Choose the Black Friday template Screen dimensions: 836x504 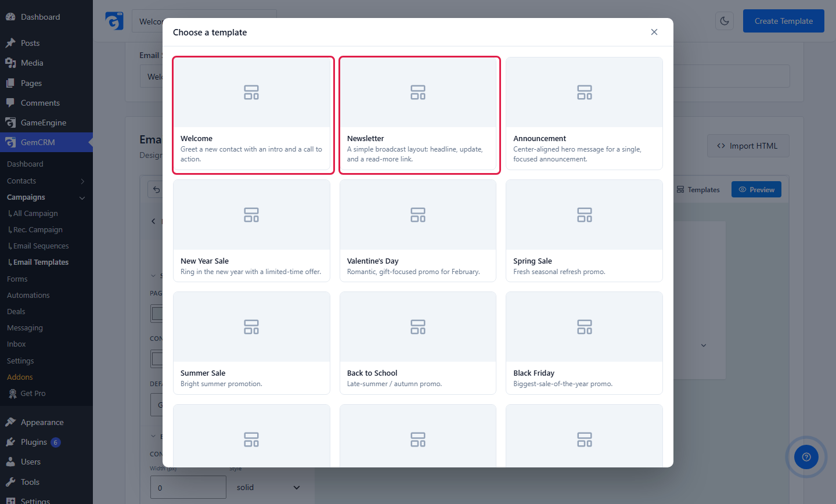[x=584, y=343]
